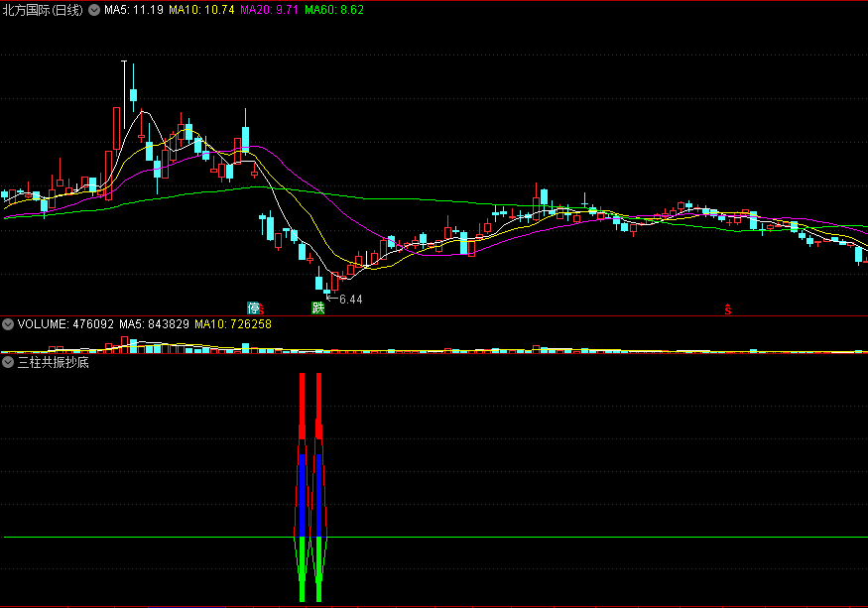The width and height of the screenshot is (868, 608).
Task: Click the second red-blue-green signal column
Action: (318, 487)
